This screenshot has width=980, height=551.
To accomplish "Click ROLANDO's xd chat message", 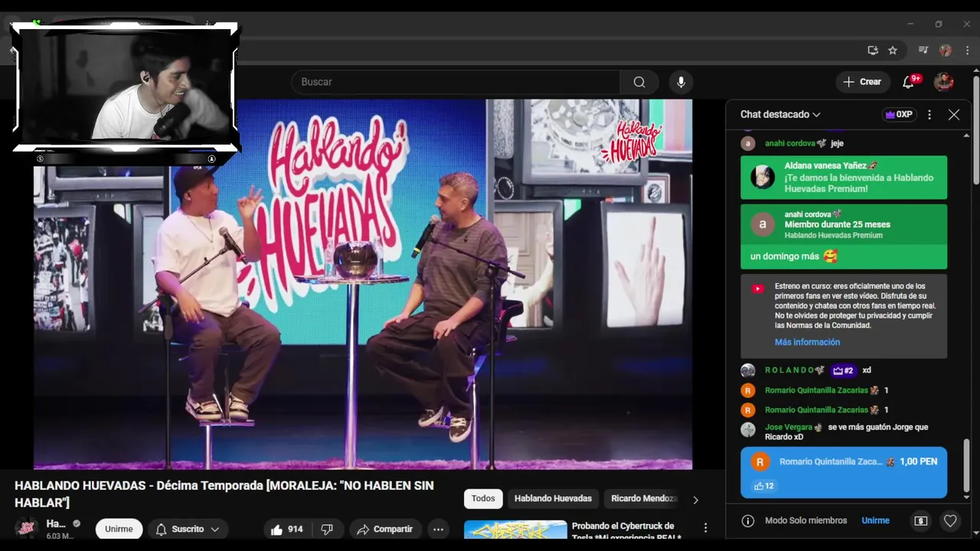I will point(844,370).
